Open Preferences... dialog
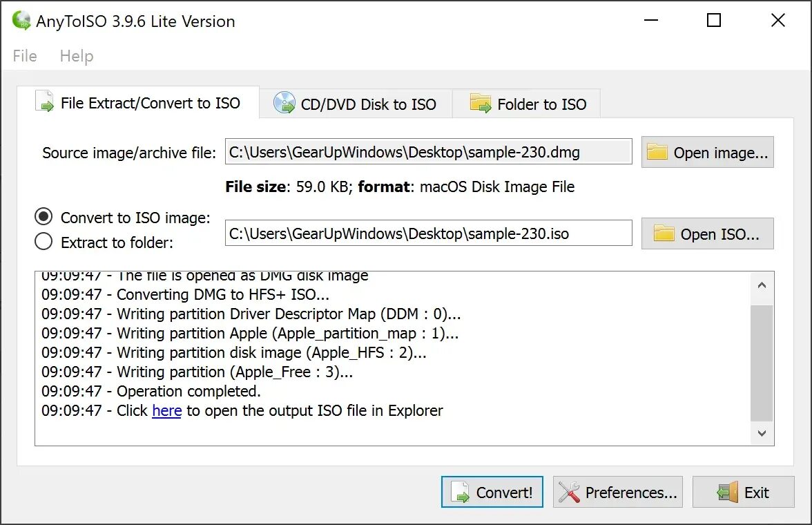 point(618,492)
